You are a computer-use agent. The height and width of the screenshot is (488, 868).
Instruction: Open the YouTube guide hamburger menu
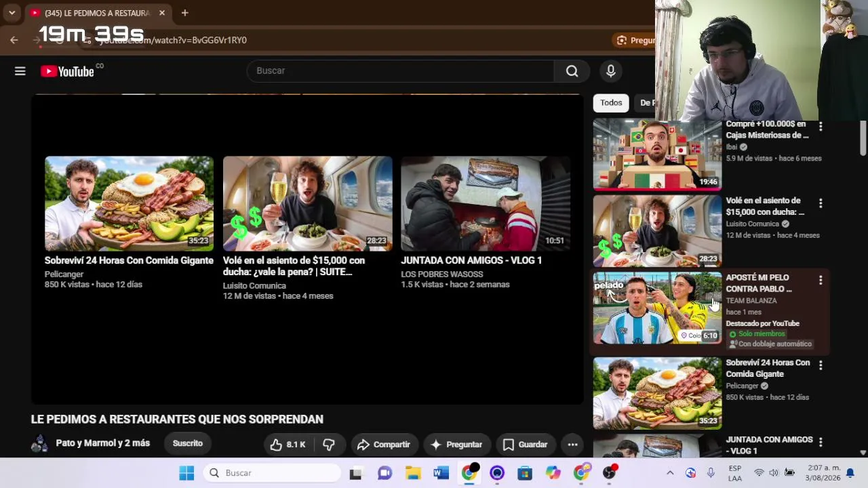point(20,71)
